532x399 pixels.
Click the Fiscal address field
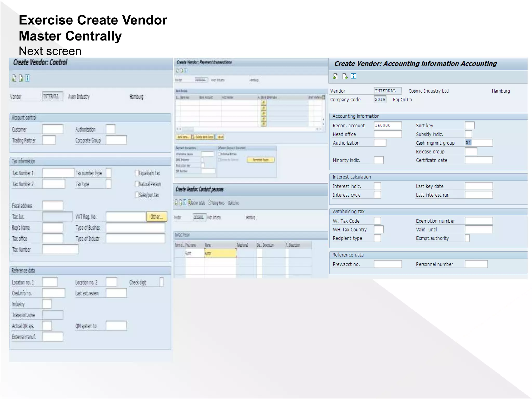53,205
